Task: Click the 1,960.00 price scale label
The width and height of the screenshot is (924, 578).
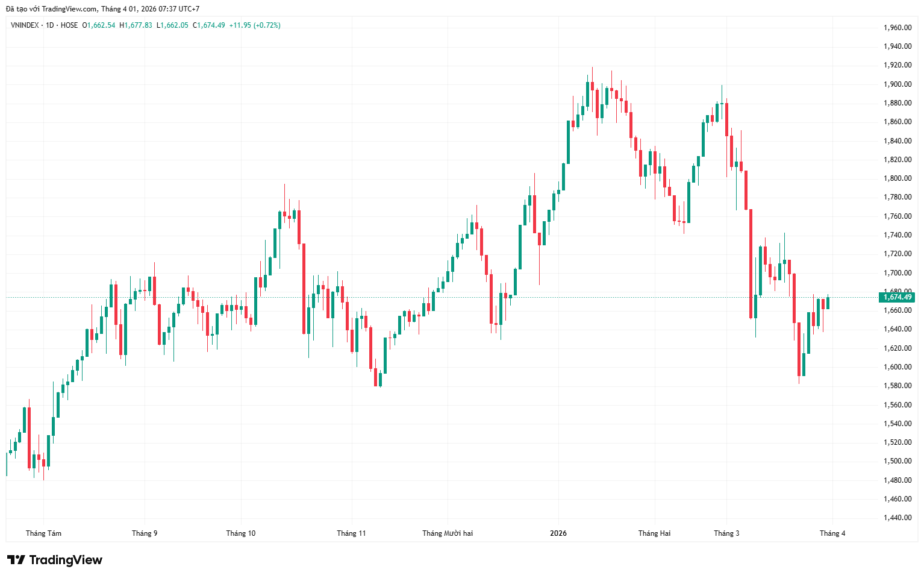Action: [x=897, y=28]
